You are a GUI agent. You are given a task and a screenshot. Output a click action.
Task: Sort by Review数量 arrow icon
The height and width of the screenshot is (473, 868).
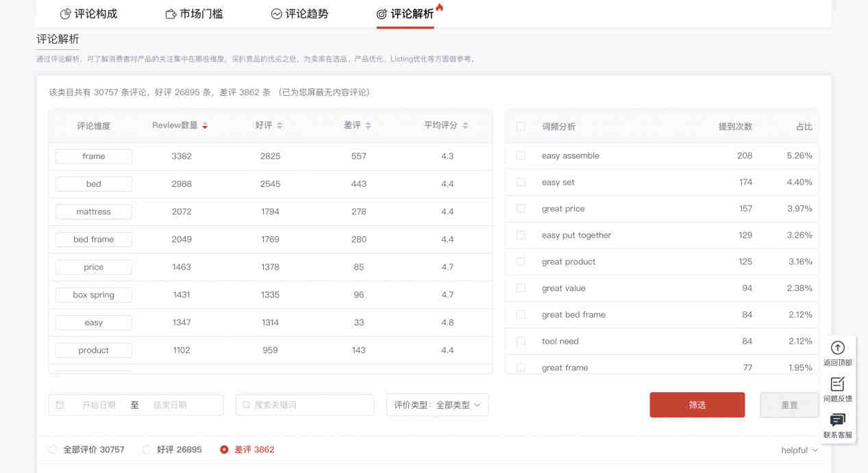205,126
